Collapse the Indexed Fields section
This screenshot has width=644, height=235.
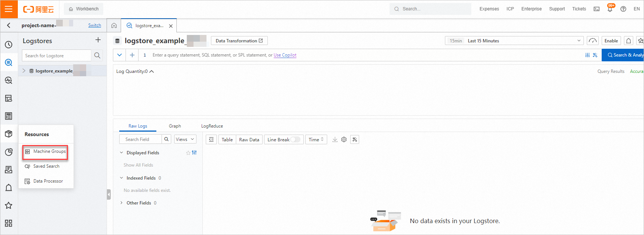[x=121, y=178]
